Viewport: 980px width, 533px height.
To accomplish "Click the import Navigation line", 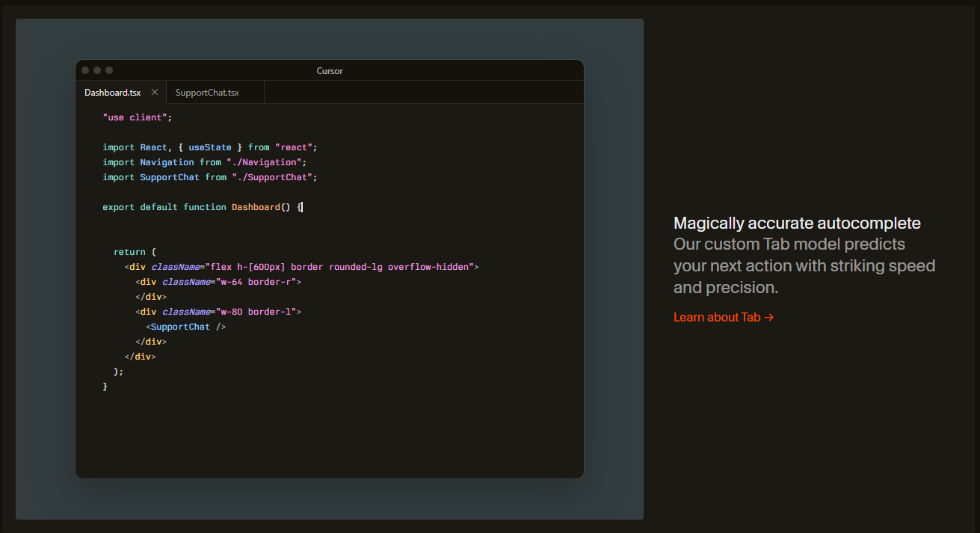I will point(205,162).
